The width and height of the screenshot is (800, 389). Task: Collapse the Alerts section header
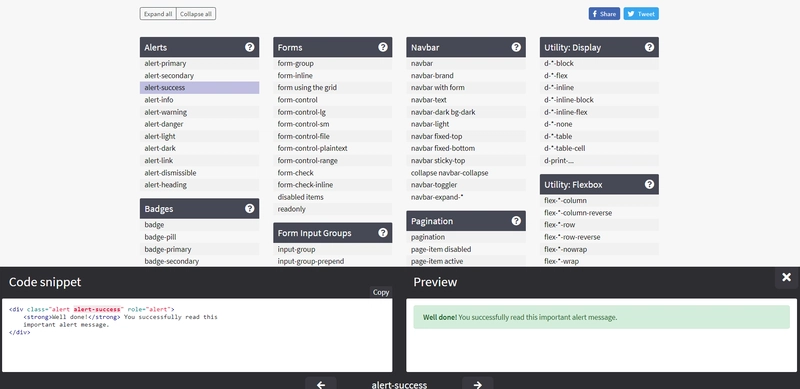[x=199, y=47]
